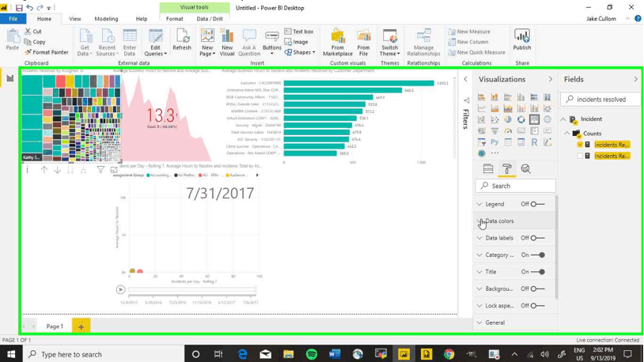Click the Publish button
The image size is (644, 362).
coord(521,40)
